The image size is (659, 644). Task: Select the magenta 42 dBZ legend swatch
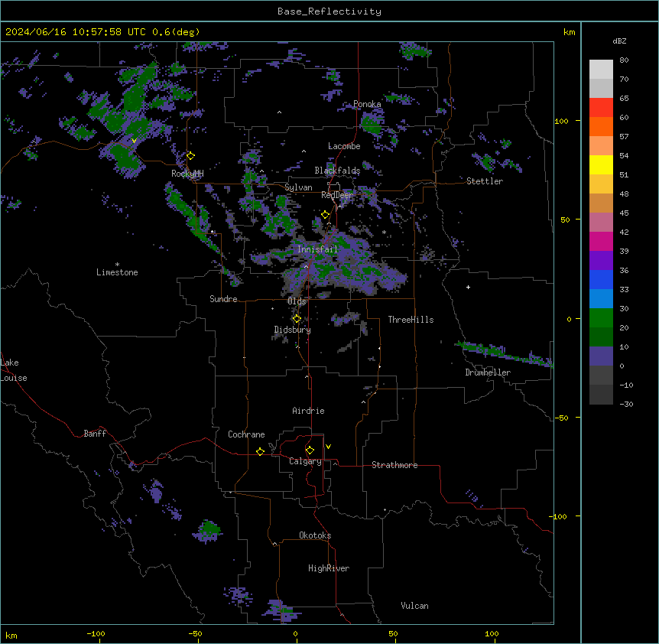pos(601,241)
